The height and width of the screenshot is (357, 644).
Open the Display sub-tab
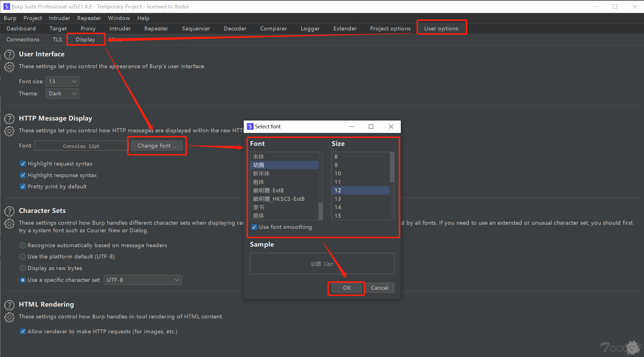[85, 39]
